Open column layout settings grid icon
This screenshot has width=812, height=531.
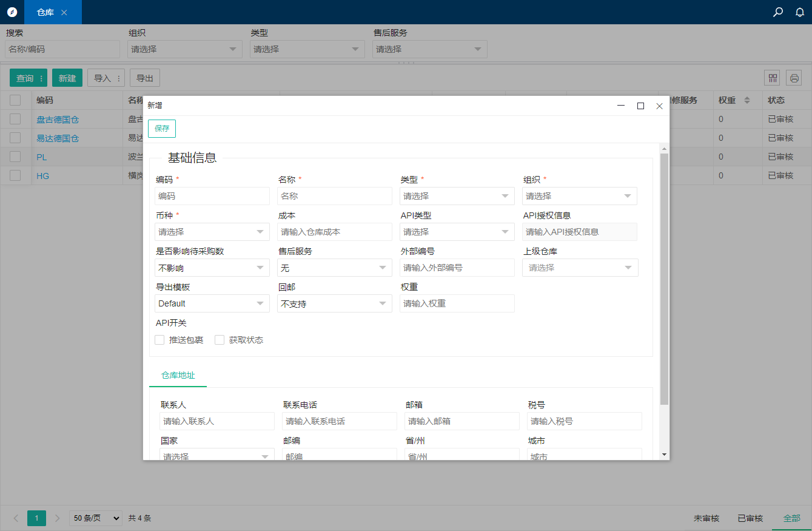(x=773, y=78)
